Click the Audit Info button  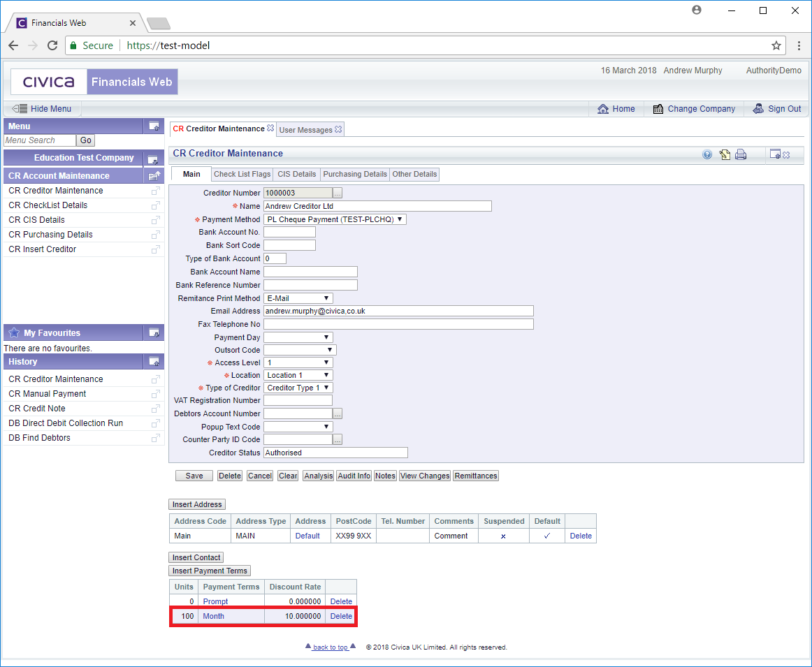[x=354, y=476]
